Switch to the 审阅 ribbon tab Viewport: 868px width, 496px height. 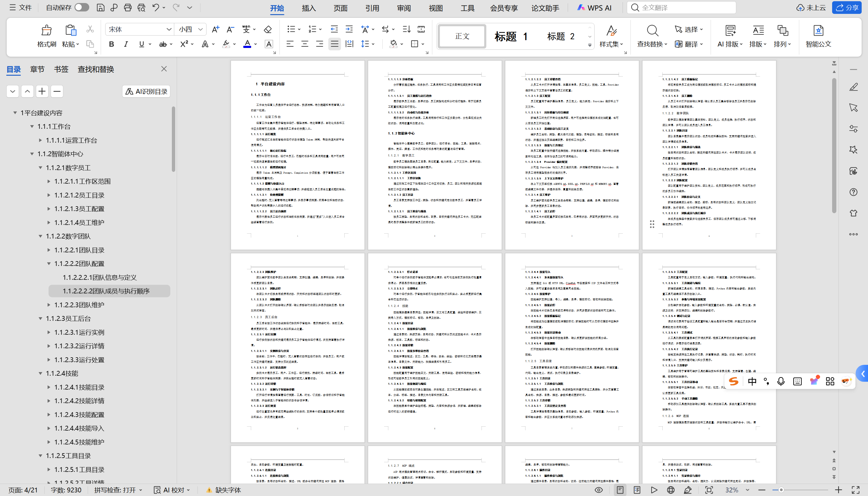[404, 8]
